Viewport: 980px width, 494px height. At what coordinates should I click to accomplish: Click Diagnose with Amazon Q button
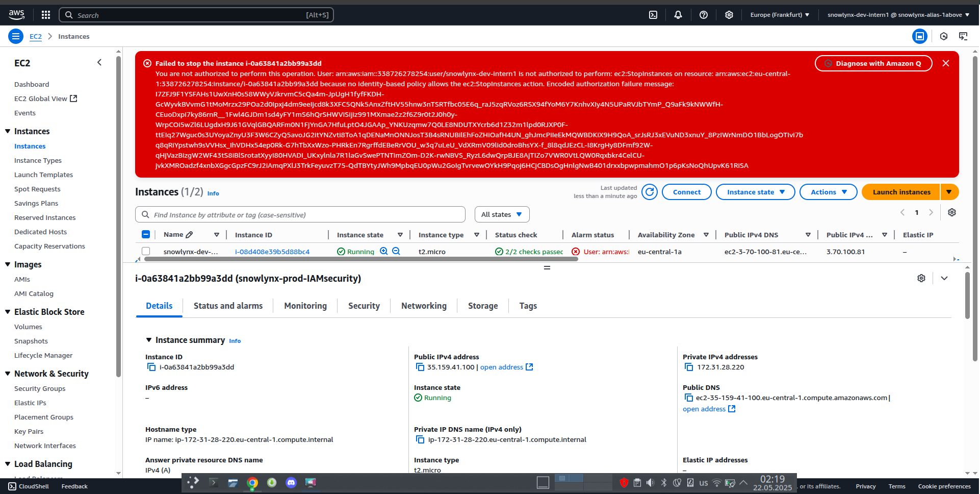873,63
